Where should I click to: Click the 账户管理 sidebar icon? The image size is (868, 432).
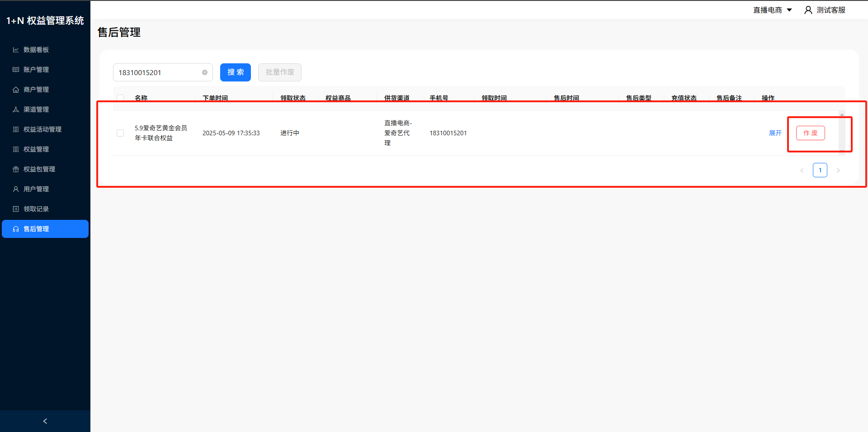[16, 70]
